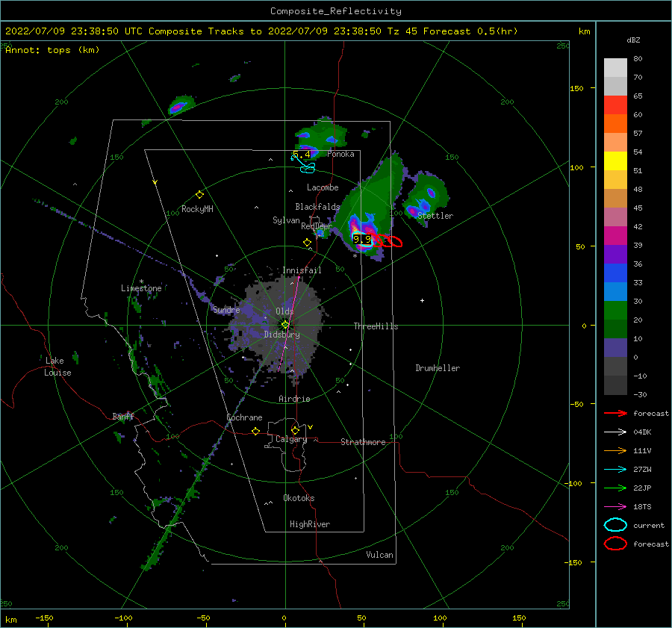The width and height of the screenshot is (672, 628).
Task: Click the radar site diamond at map center
Action: [285, 325]
